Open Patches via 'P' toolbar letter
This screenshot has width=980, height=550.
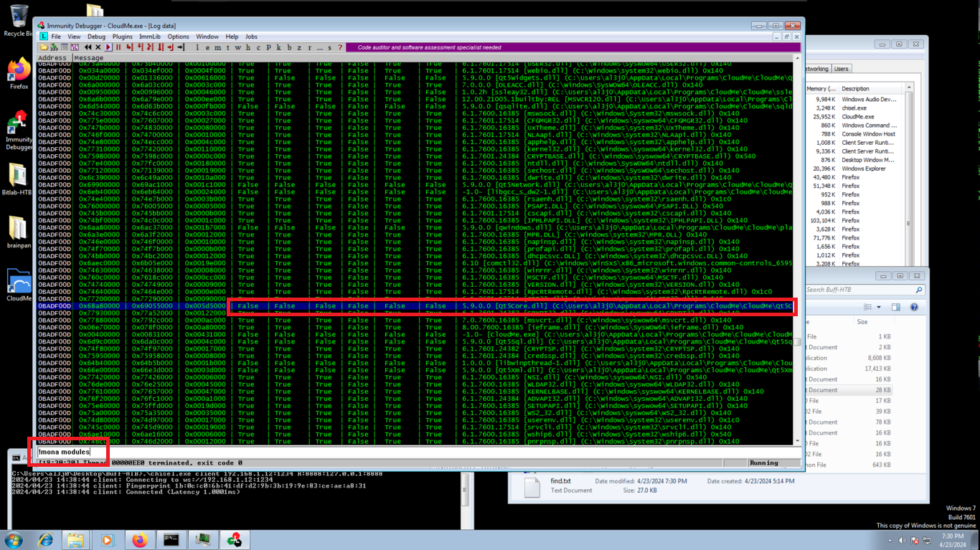coord(268,47)
